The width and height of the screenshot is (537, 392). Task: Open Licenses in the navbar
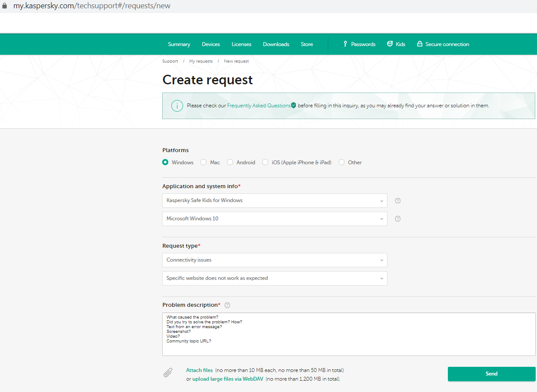(x=241, y=44)
